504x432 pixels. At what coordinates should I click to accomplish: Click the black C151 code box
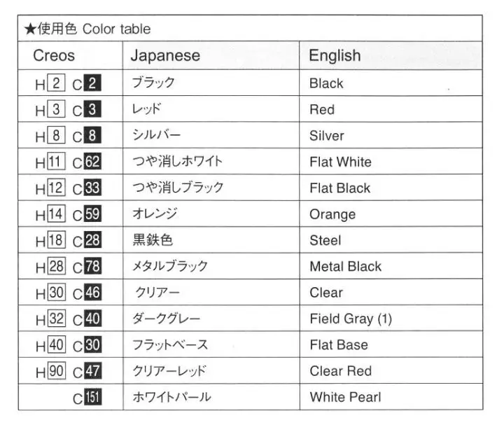(93, 397)
